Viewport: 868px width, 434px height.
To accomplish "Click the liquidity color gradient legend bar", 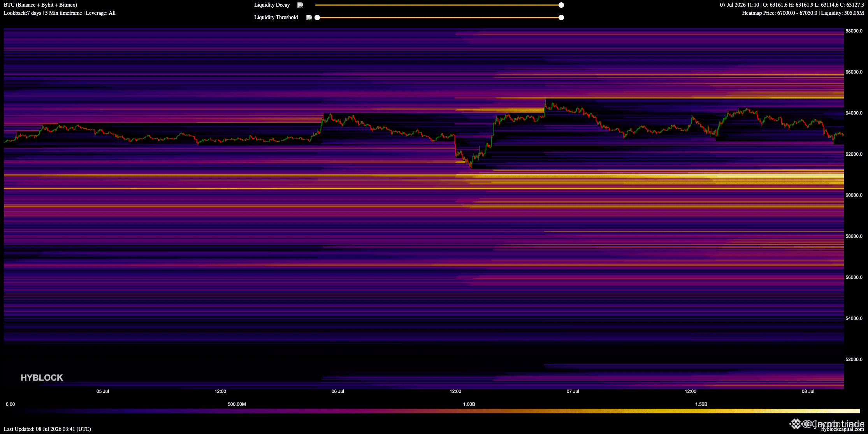I will coord(433,411).
